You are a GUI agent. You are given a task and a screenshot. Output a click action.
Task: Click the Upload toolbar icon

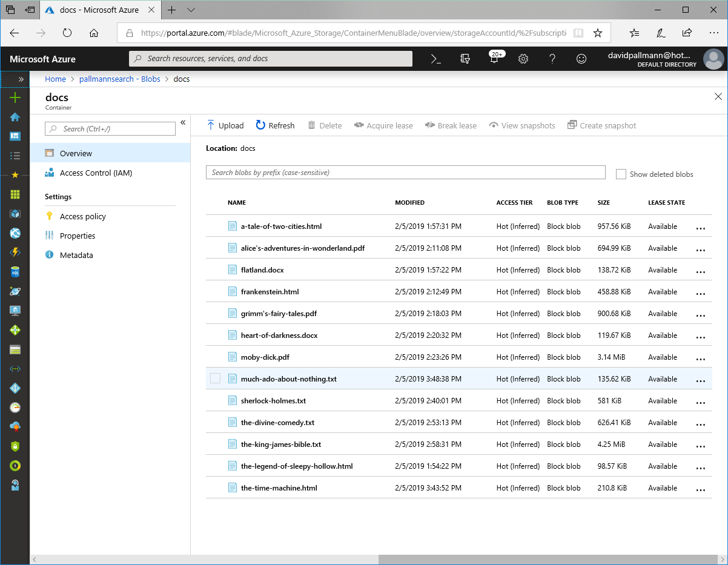click(x=225, y=125)
